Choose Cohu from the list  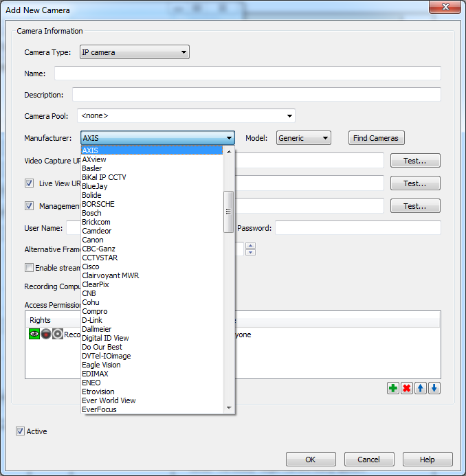[x=152, y=302]
